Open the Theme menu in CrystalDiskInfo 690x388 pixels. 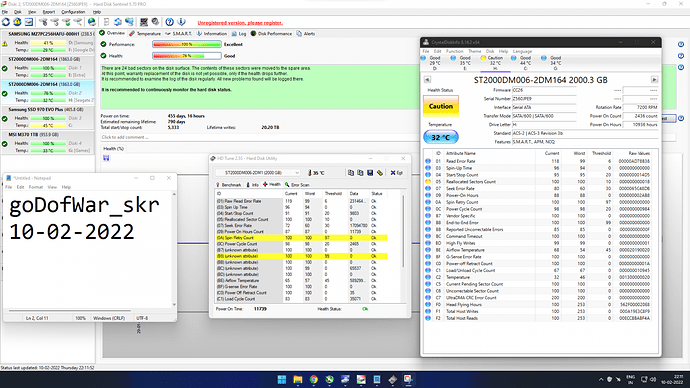click(474, 51)
